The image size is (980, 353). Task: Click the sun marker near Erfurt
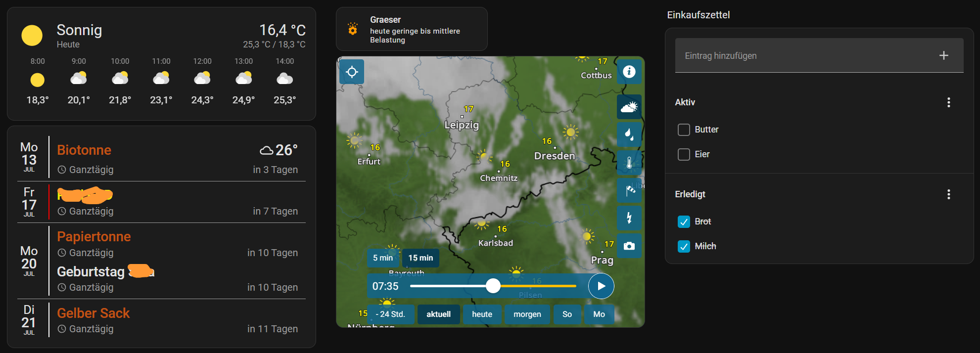pos(354,140)
